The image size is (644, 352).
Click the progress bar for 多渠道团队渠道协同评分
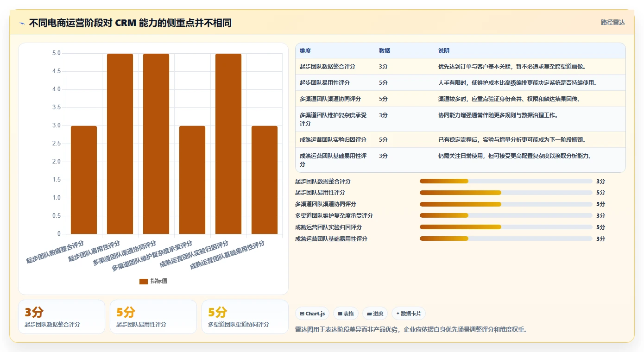pos(506,204)
